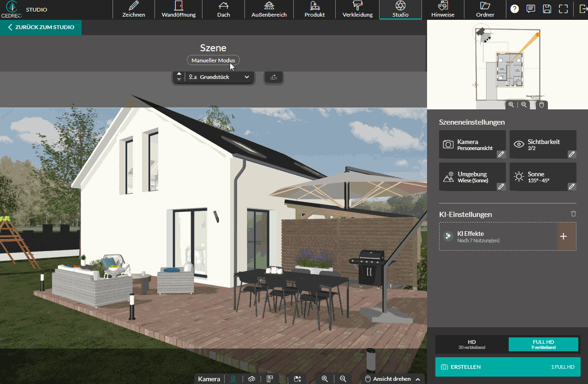The image size is (588, 384).
Task: Select the 3D perspective camera icon
Action: click(251, 379)
